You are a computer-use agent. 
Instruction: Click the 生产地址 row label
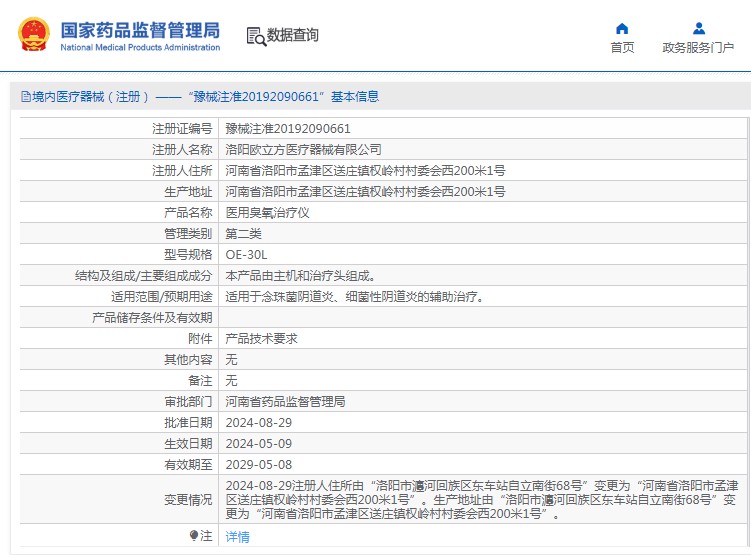pos(188,192)
